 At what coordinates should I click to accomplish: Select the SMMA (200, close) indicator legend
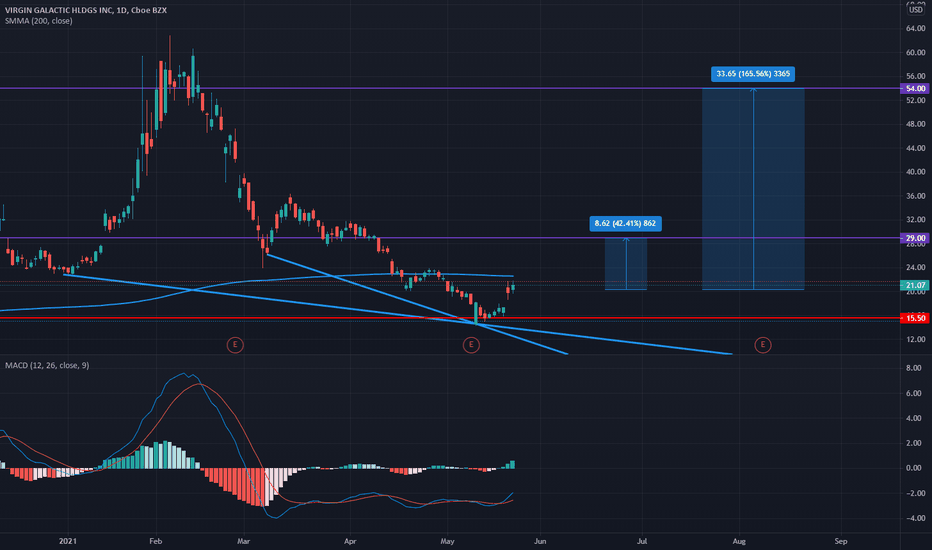point(39,21)
